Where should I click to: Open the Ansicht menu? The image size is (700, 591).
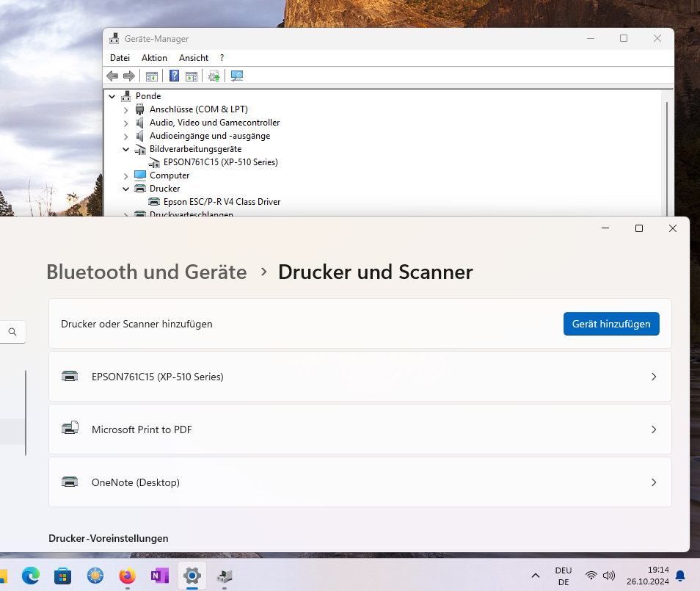click(194, 57)
